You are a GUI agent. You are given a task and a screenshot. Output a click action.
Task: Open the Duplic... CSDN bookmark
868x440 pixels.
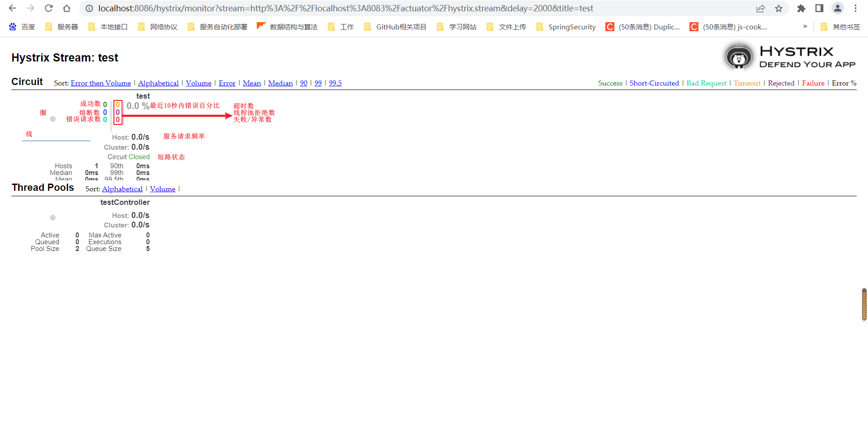coord(643,27)
